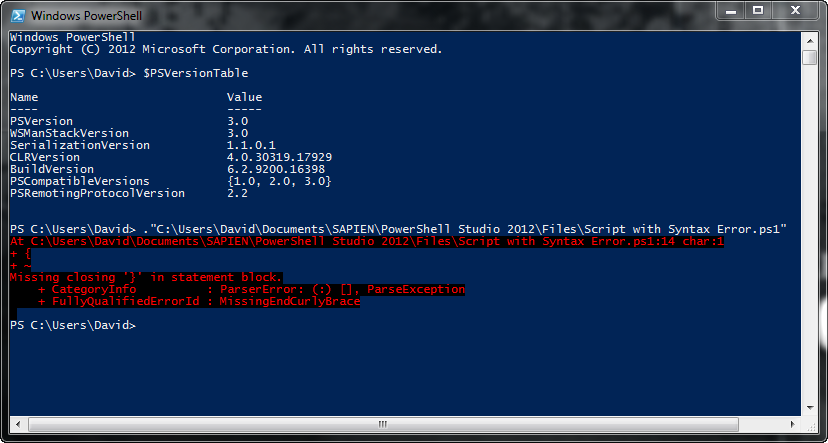Click the vertical scrollbar thumb
The height and width of the screenshot is (443, 828).
pyautogui.click(x=810, y=57)
